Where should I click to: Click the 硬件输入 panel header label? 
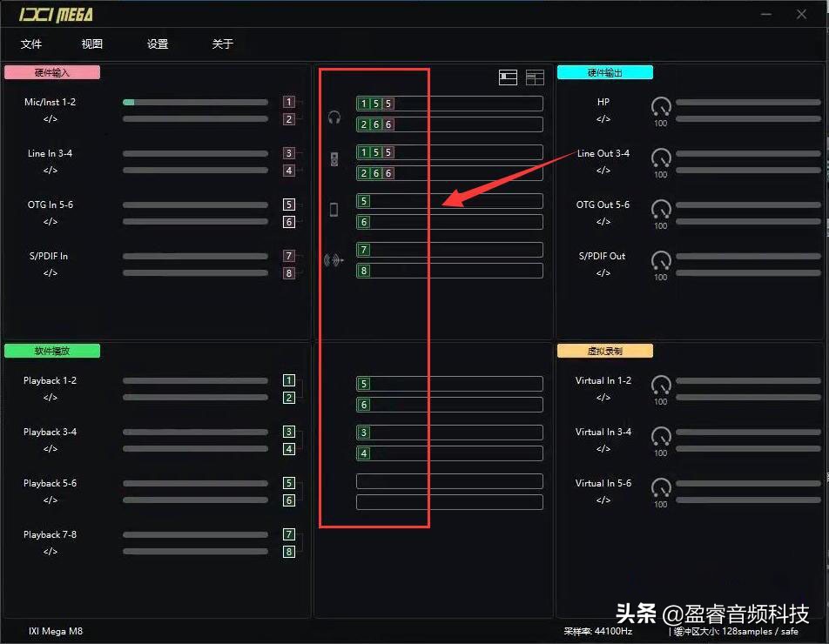coord(51,72)
